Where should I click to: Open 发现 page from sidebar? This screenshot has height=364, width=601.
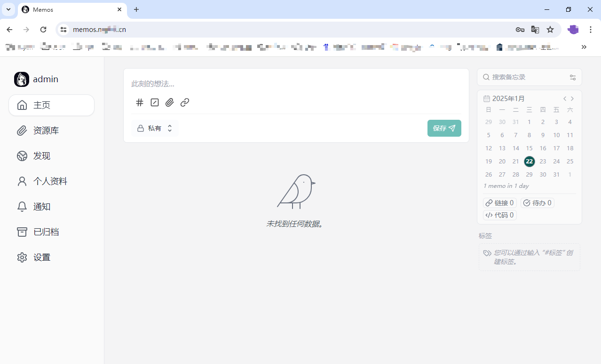point(42,156)
